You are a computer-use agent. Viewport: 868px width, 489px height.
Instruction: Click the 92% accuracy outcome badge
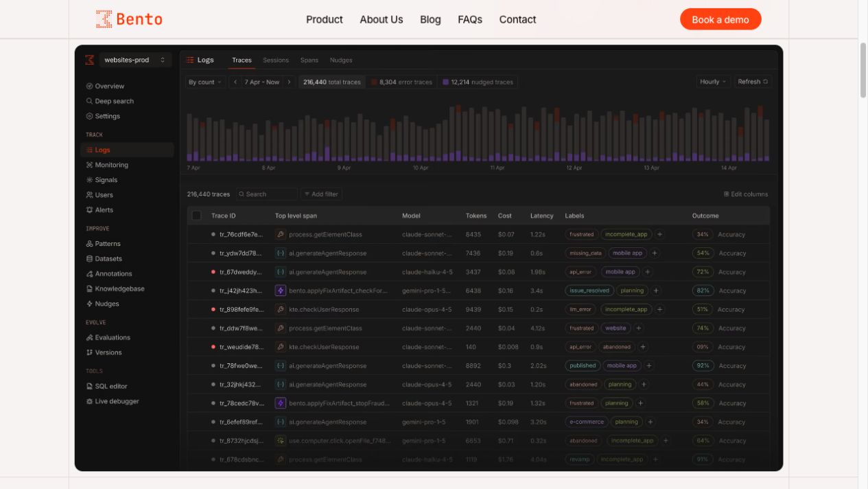point(703,365)
